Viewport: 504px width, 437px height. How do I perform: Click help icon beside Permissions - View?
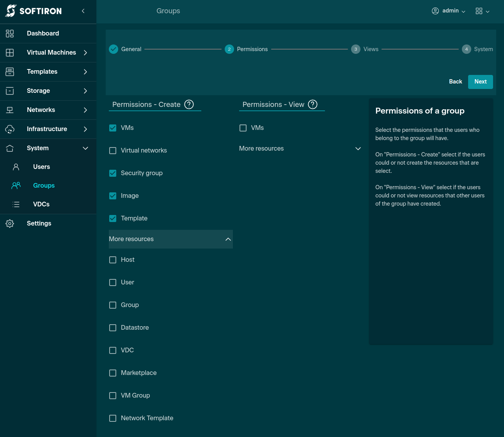pyautogui.click(x=312, y=105)
